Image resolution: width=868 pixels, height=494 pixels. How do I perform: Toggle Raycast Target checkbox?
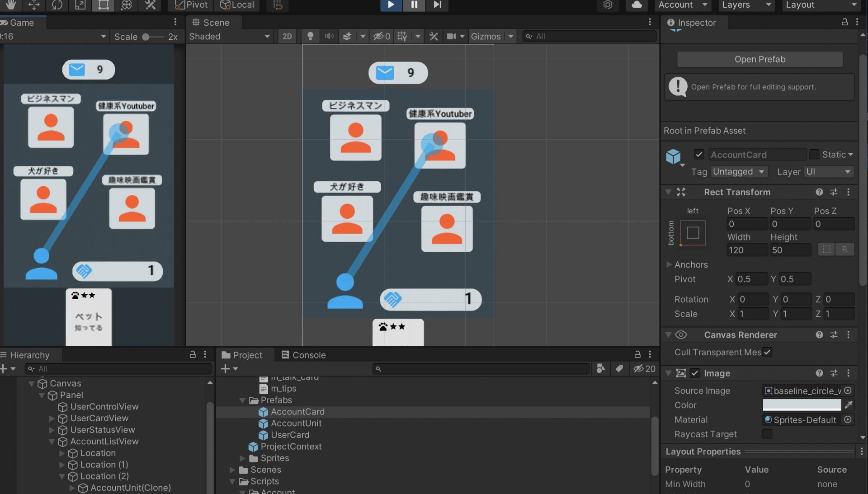click(x=767, y=434)
